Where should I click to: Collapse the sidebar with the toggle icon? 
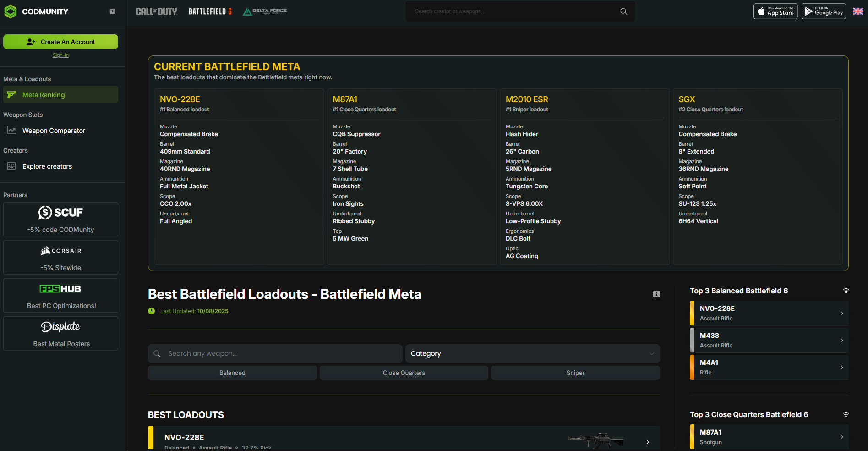pyautogui.click(x=112, y=11)
